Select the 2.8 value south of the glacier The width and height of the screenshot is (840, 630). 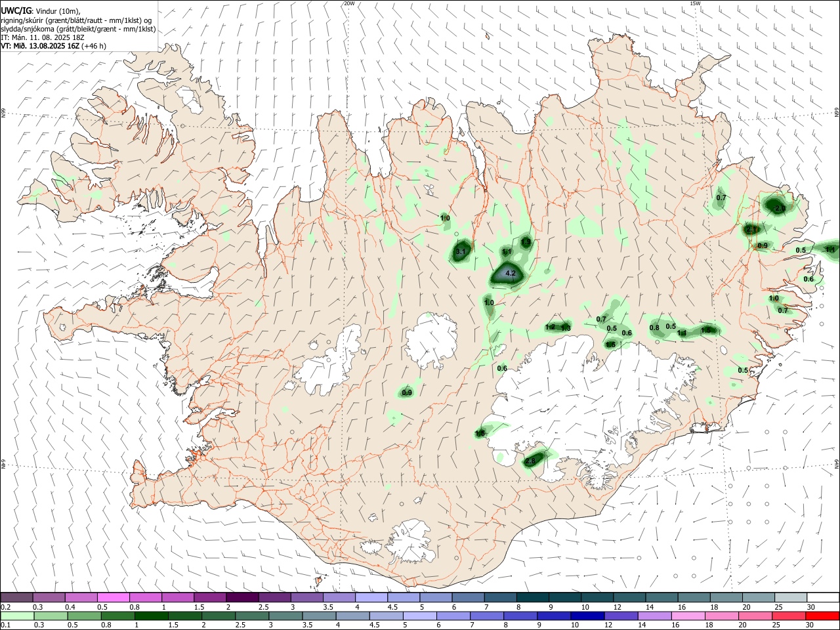click(x=531, y=462)
